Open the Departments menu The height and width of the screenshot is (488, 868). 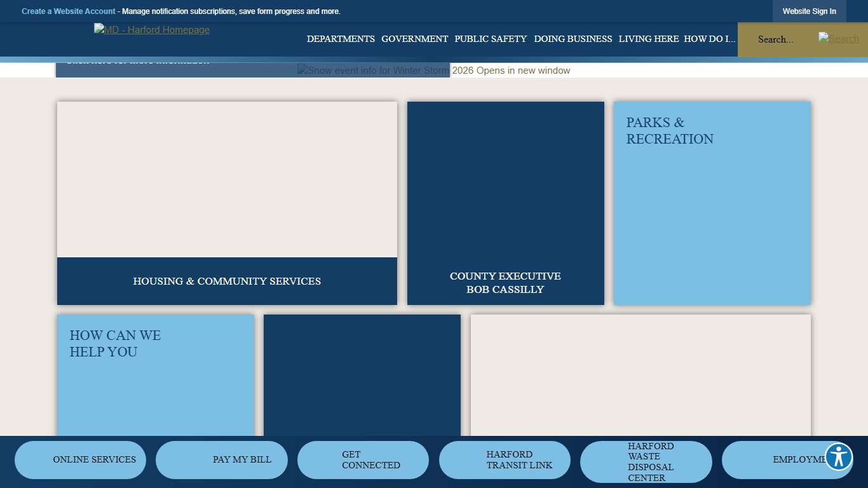coord(341,39)
